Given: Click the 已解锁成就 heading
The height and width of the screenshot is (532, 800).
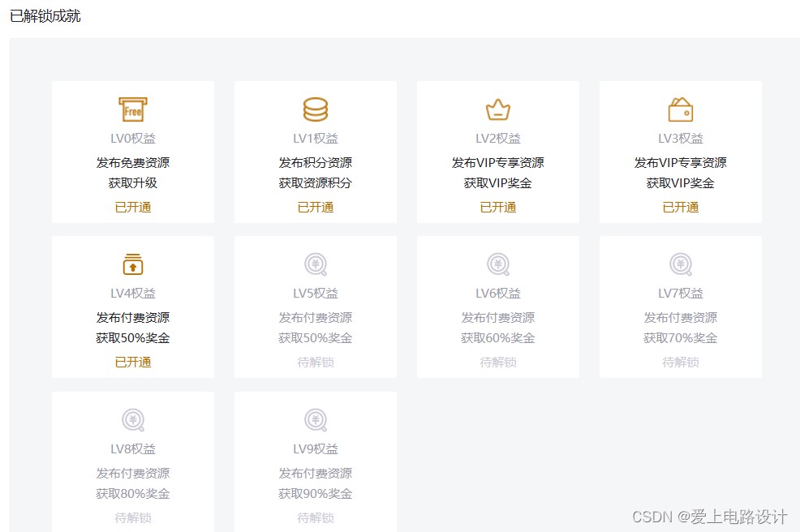Looking at the screenshot, I should (x=45, y=16).
